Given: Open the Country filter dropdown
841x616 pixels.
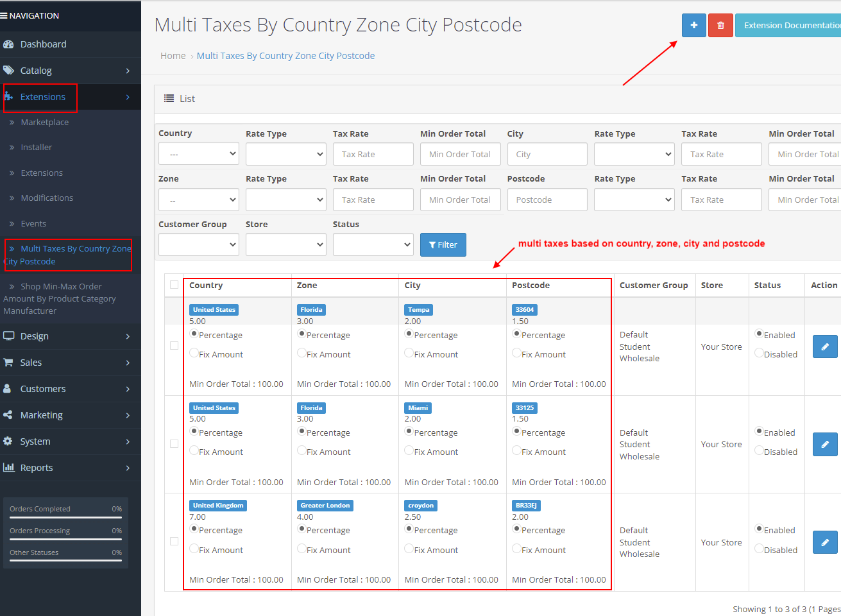Looking at the screenshot, I should pos(198,153).
